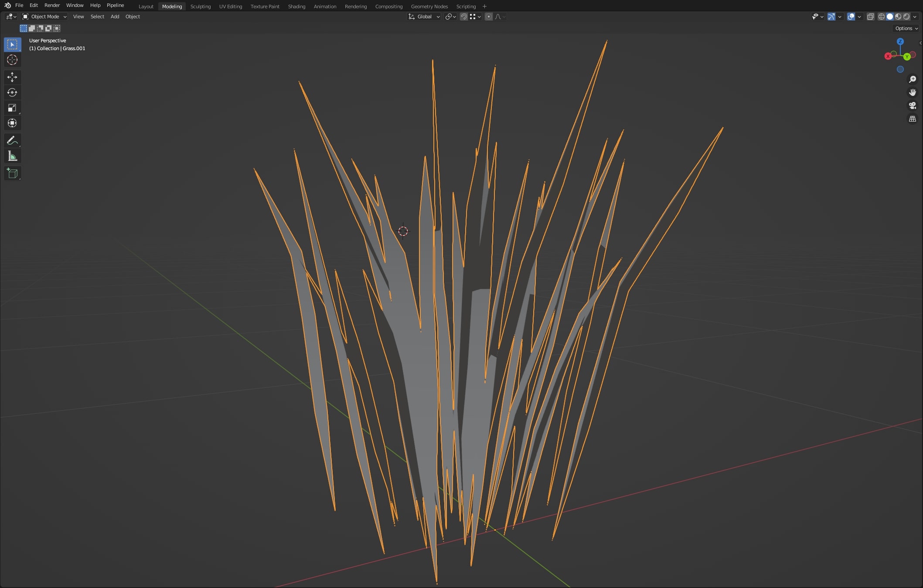Select the Scale tool
923x588 pixels.
[12, 108]
